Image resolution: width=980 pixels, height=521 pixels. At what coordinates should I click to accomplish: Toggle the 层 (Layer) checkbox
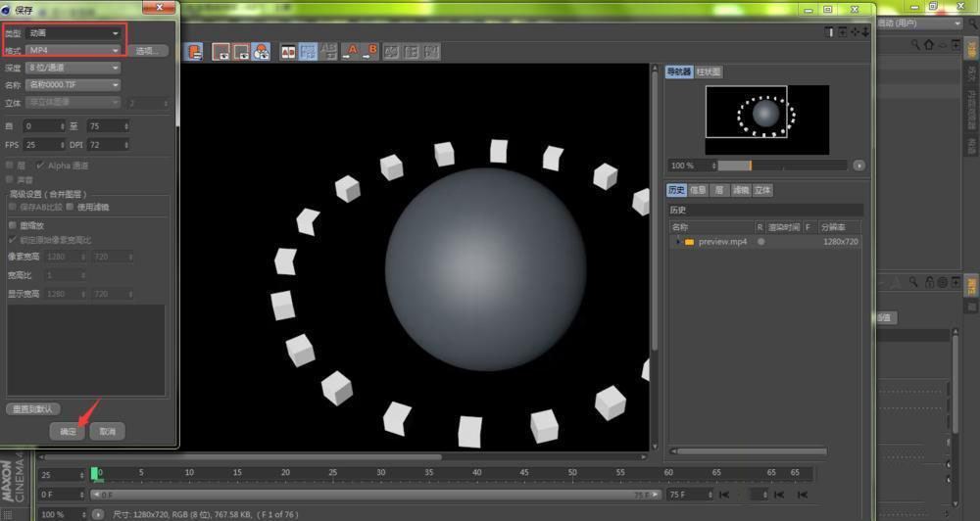point(10,165)
